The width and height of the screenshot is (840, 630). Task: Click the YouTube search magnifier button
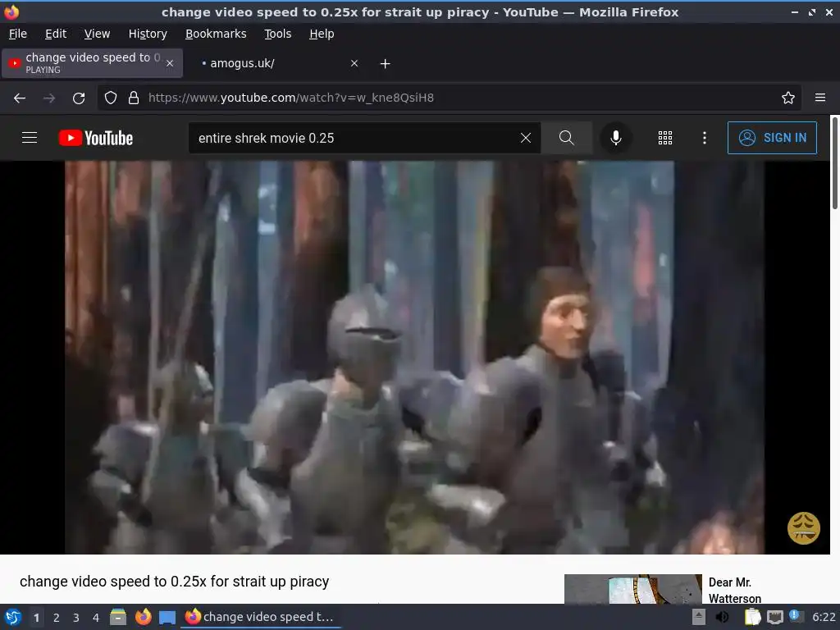[566, 138]
